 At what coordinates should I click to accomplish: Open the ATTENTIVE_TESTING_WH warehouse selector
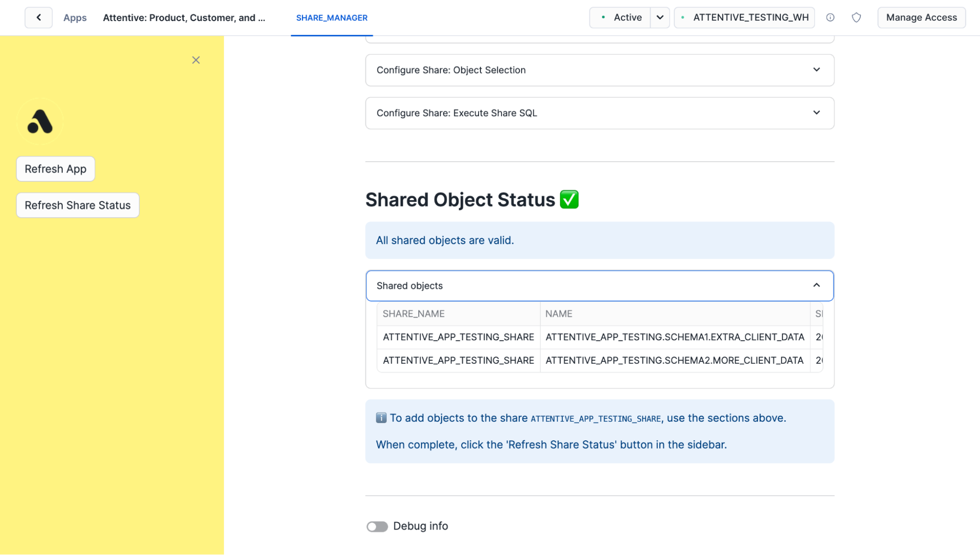point(745,18)
